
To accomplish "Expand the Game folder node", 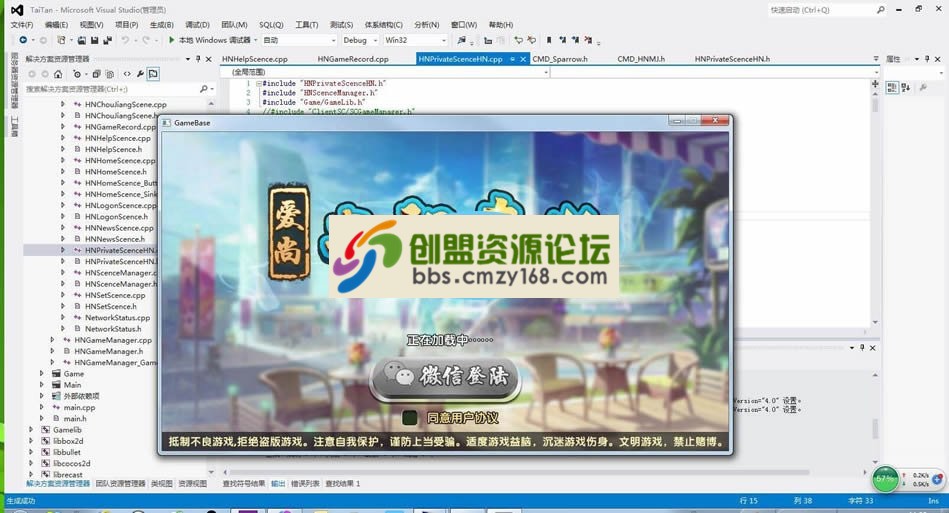I will 42,373.
